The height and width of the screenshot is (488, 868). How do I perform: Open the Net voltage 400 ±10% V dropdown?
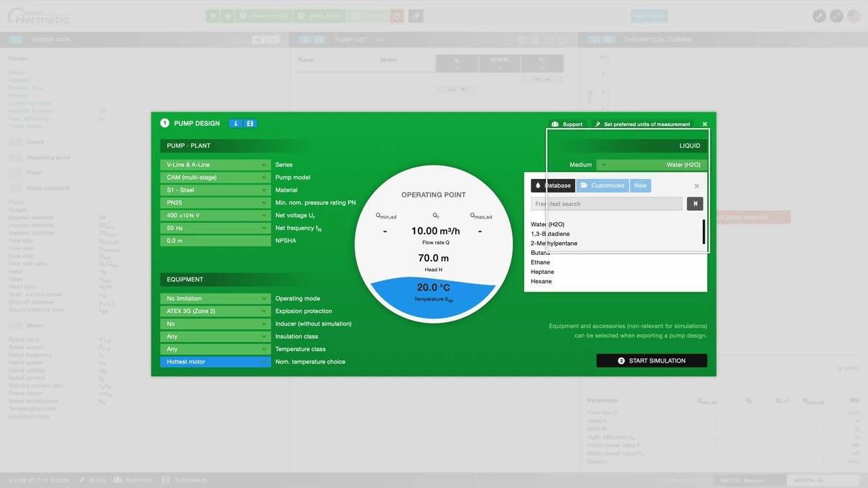[216, 216]
